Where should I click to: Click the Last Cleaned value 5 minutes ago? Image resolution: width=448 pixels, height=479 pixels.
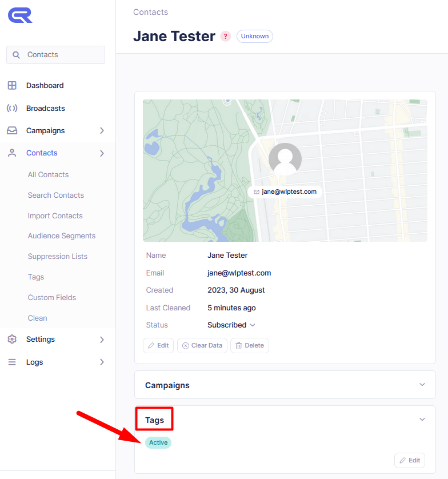[231, 308]
